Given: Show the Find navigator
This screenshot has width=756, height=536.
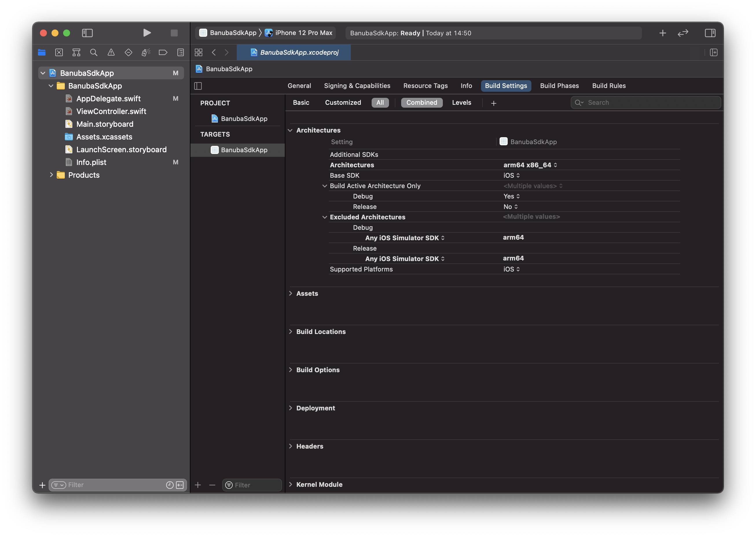Looking at the screenshot, I should coord(94,52).
